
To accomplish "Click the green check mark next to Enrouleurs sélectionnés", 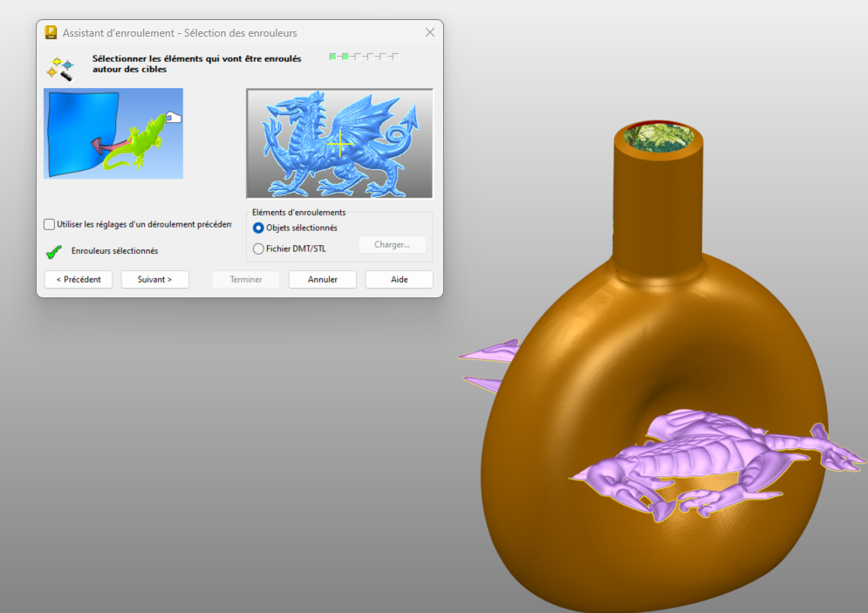I will coord(54,252).
